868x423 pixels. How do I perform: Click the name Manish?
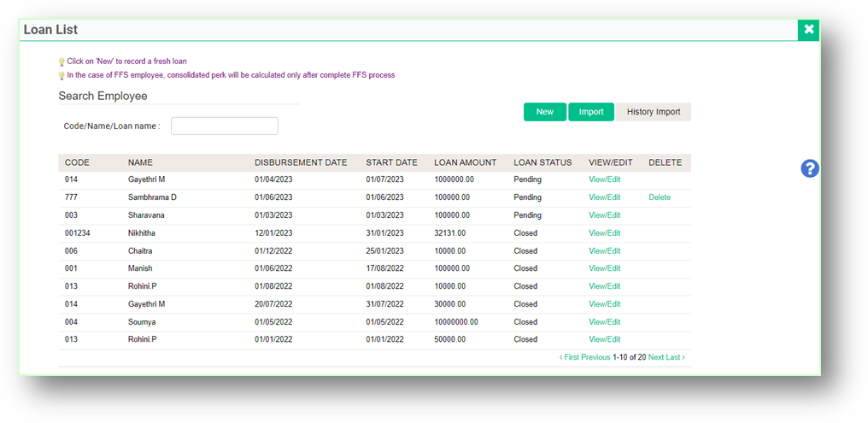point(140,268)
